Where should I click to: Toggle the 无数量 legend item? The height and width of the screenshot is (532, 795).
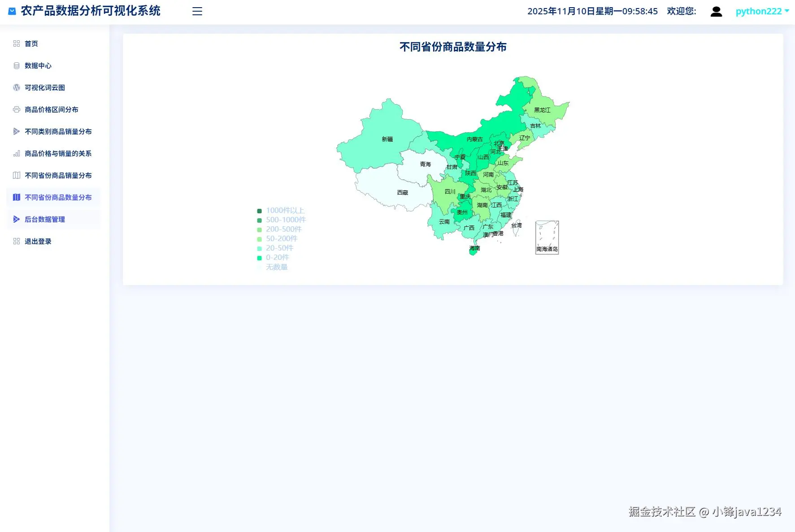[273, 267]
